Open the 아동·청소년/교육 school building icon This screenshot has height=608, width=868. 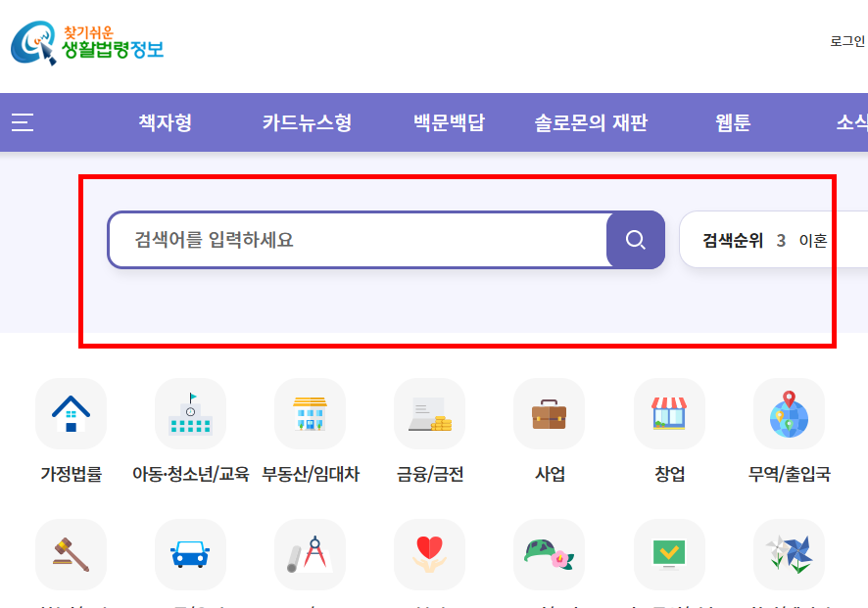190,412
